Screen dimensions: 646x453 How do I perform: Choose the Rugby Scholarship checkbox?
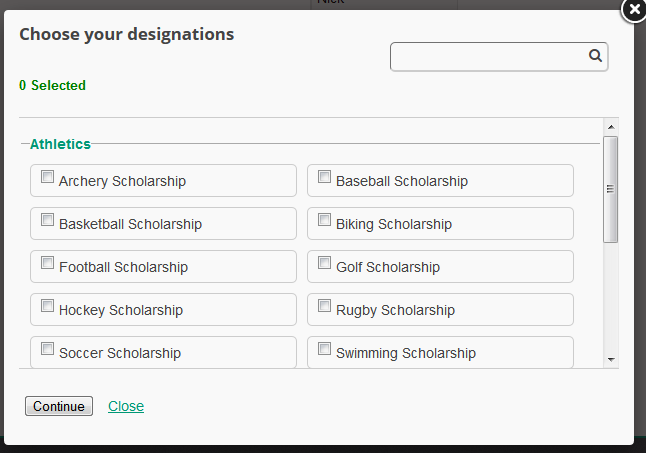324,306
